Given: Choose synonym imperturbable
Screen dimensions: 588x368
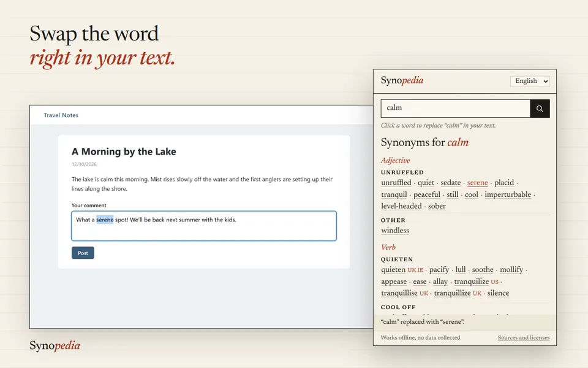Looking at the screenshot, I should (x=508, y=194).
